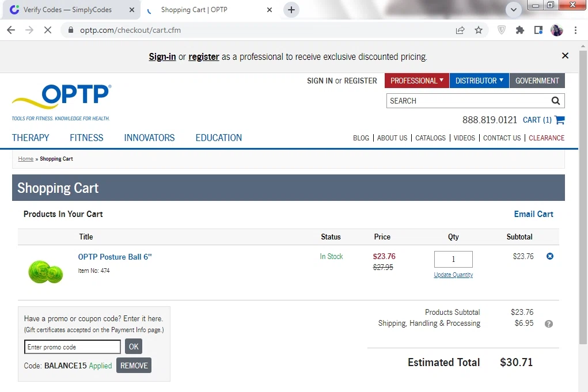
Task: Click the green posture ball thumbnail
Action: pyautogui.click(x=45, y=272)
